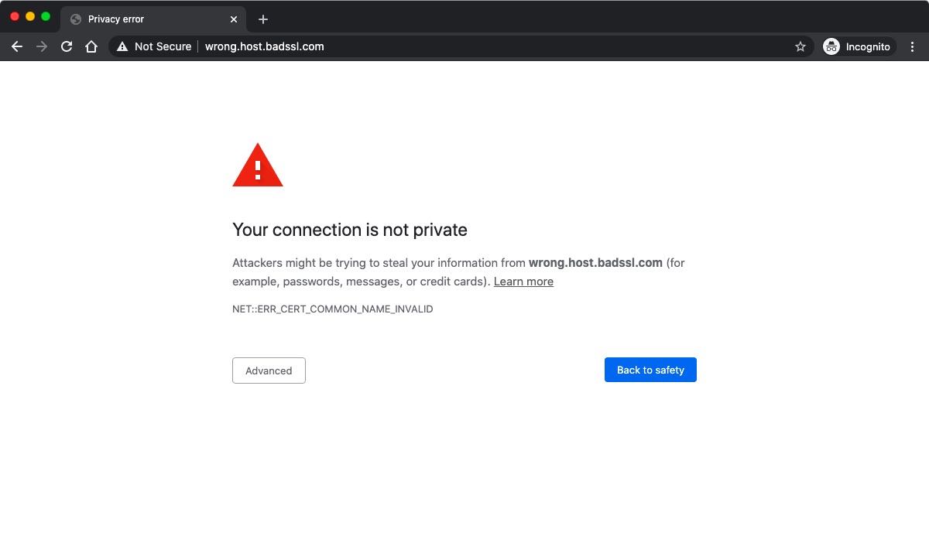
Task: Open the three-dot Chrome menu
Action: pos(912,46)
